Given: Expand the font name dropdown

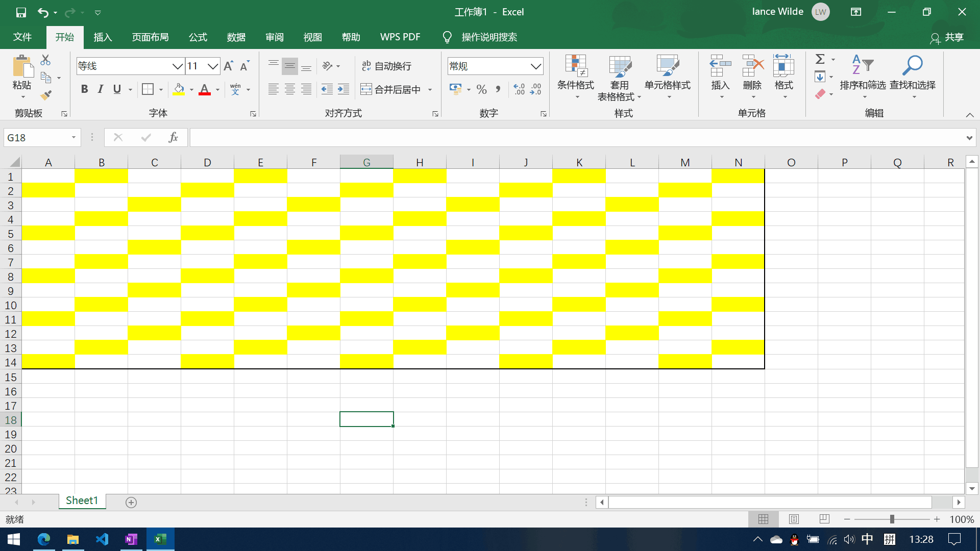Looking at the screenshot, I should 177,66.
